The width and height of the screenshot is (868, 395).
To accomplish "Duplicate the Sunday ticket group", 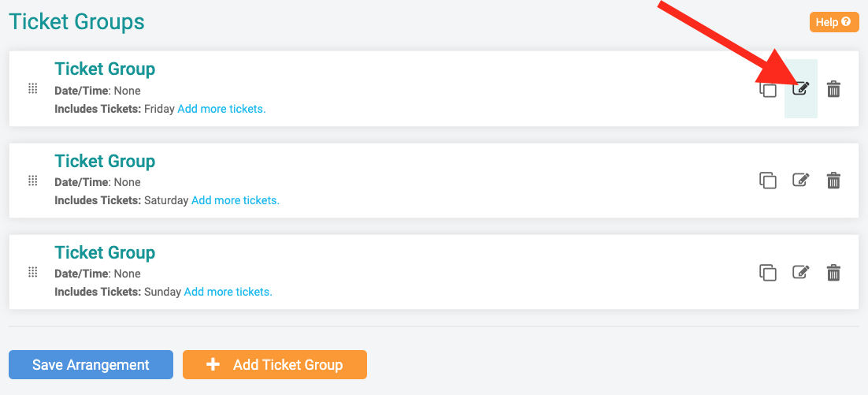I will pyautogui.click(x=768, y=273).
